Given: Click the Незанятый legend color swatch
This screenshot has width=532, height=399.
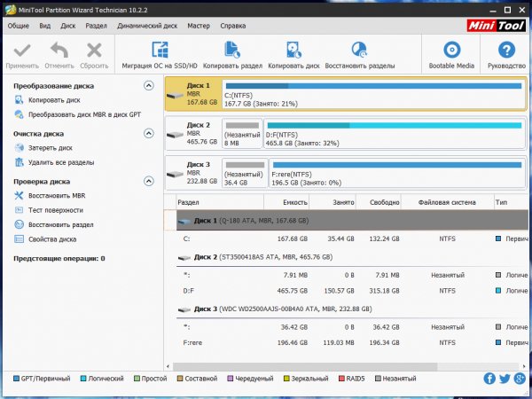Looking at the screenshot, I should (x=378, y=379).
